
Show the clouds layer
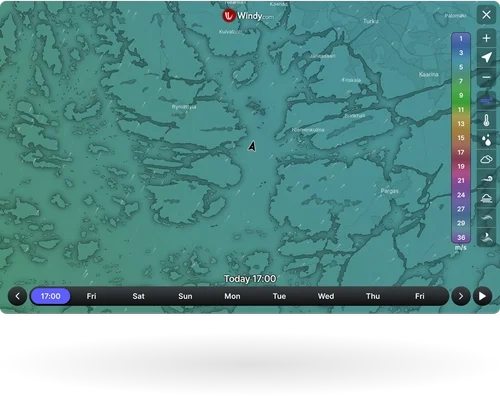[486, 159]
